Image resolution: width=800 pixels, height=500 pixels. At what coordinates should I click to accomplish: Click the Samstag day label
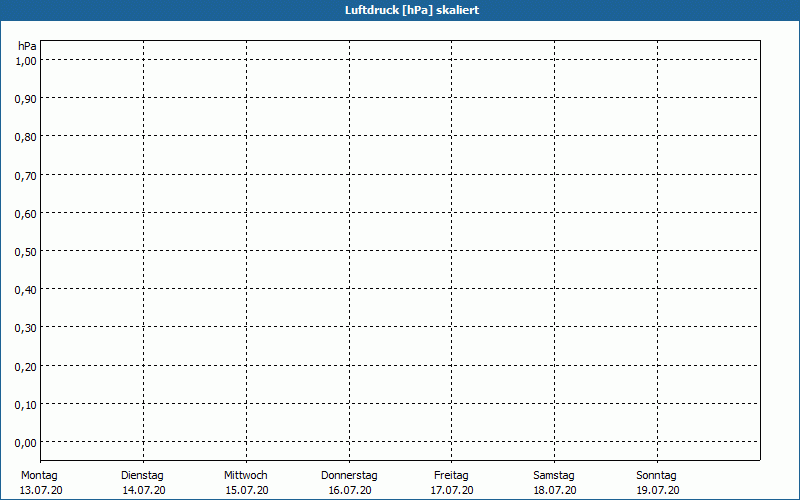tap(554, 475)
